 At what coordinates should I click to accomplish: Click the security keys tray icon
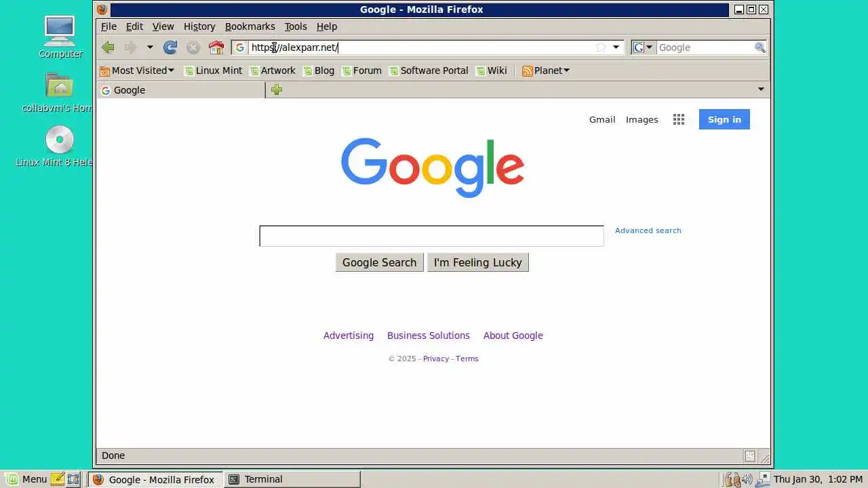tap(732, 479)
